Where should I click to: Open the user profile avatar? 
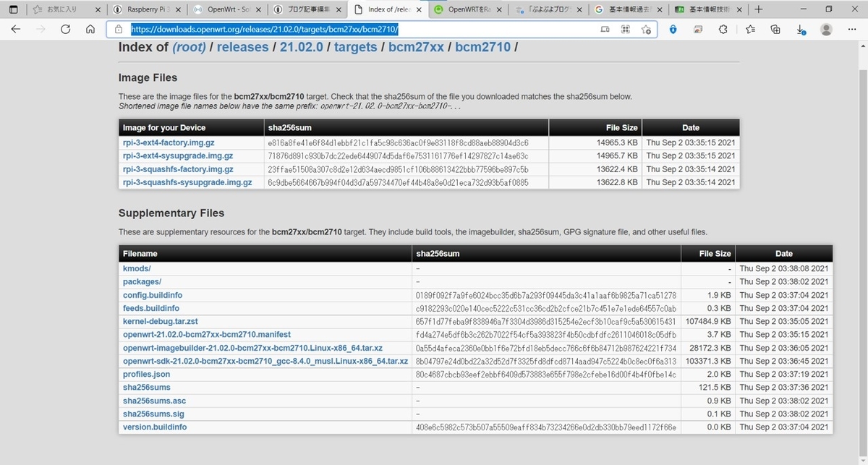(x=826, y=30)
